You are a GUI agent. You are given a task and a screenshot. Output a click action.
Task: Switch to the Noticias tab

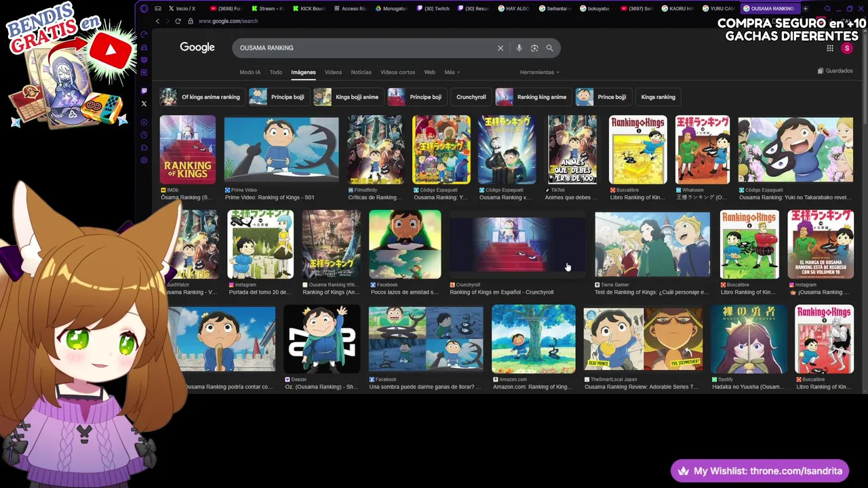(x=361, y=73)
